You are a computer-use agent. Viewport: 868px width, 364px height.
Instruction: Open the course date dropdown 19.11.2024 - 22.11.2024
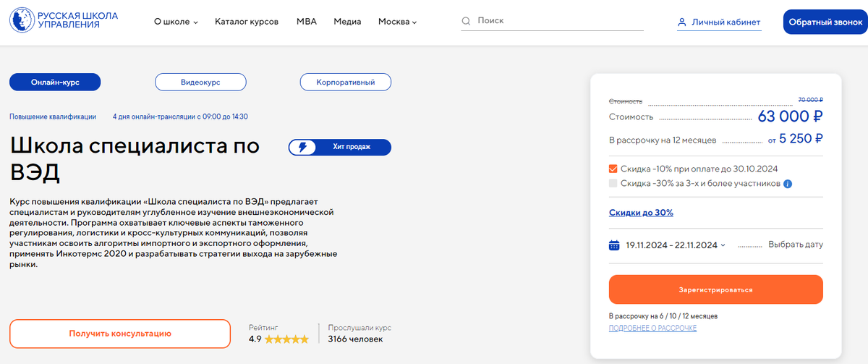point(676,245)
